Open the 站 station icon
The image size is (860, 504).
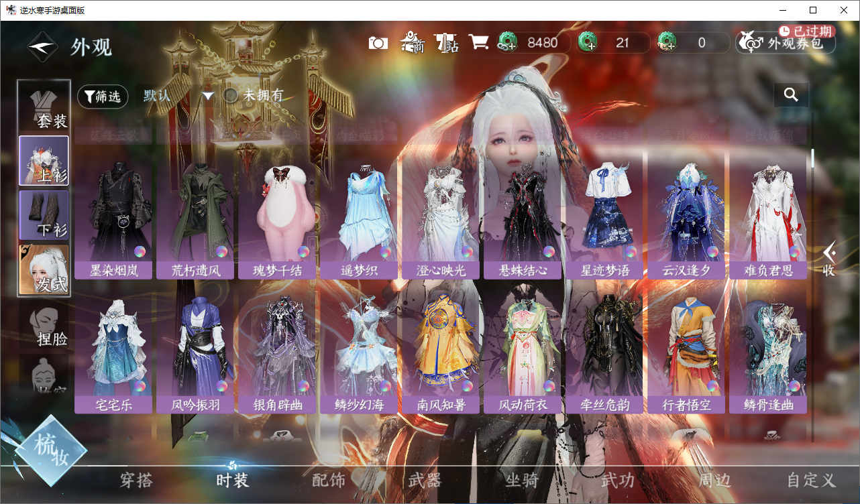pos(446,43)
